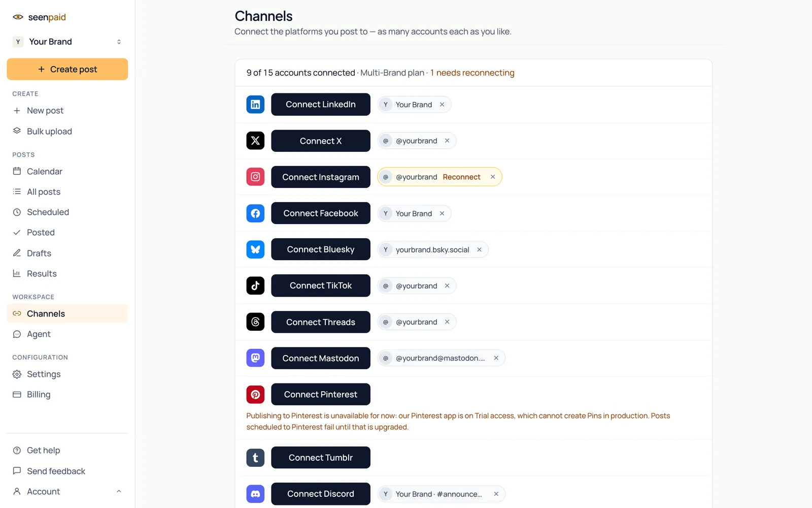Open Posted items

click(x=67, y=232)
